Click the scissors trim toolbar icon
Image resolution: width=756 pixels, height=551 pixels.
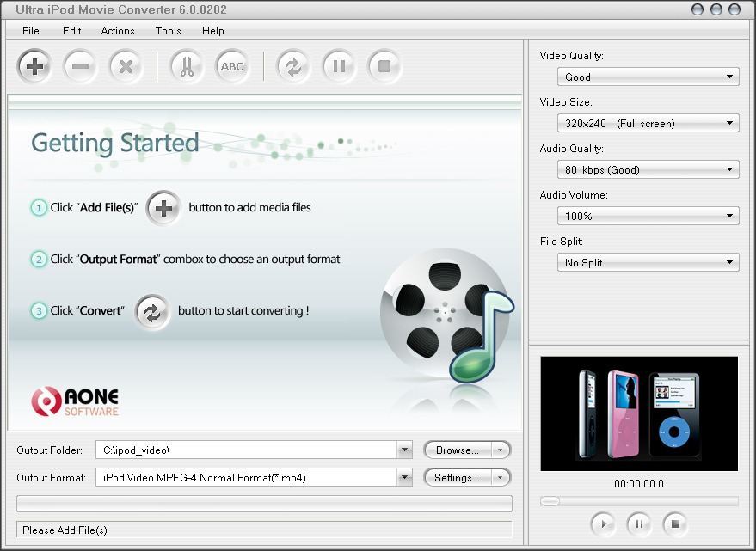coord(187,66)
